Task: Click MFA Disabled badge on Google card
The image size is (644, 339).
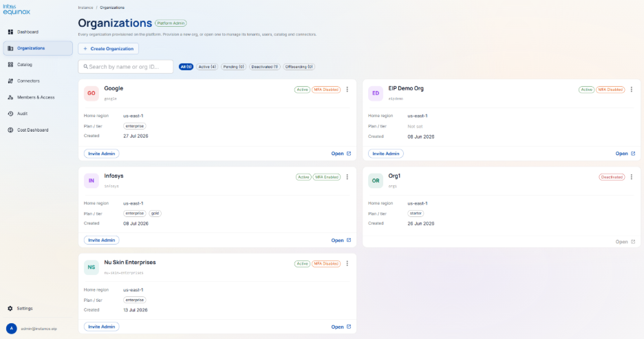Action: point(326,90)
